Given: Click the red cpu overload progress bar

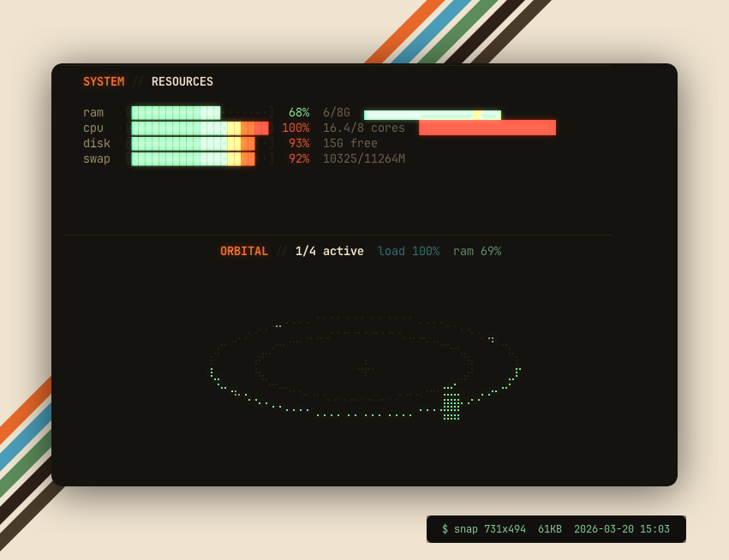Looking at the screenshot, I should point(487,128).
